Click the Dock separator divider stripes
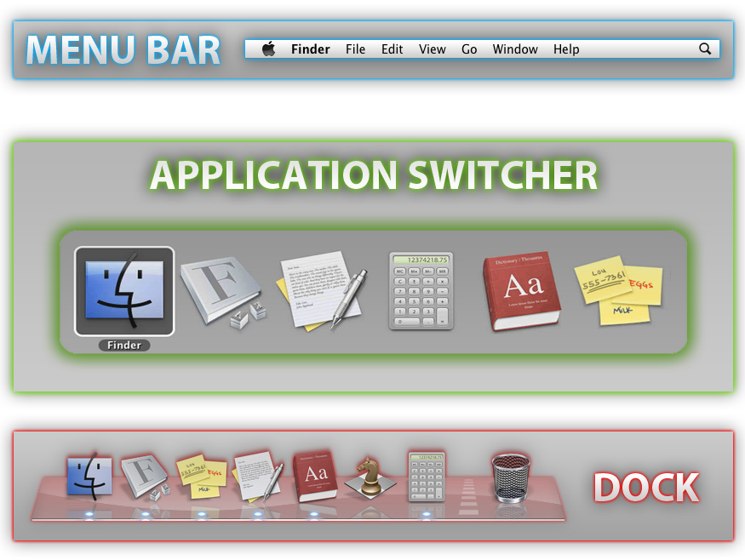 468,497
